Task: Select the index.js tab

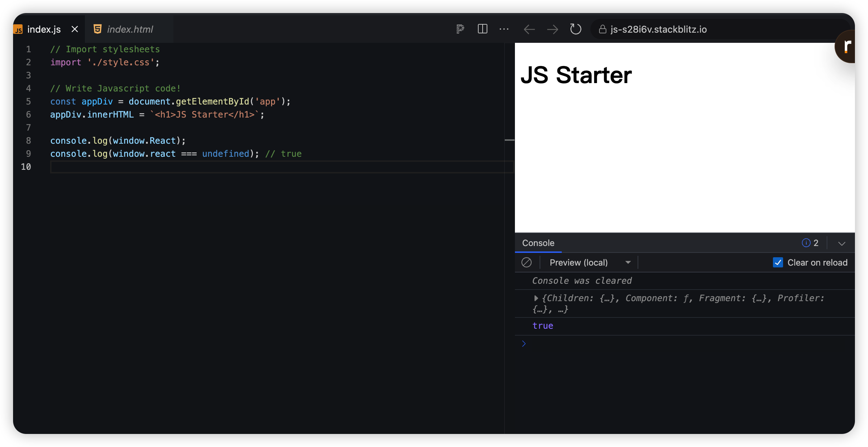Action: (44, 29)
